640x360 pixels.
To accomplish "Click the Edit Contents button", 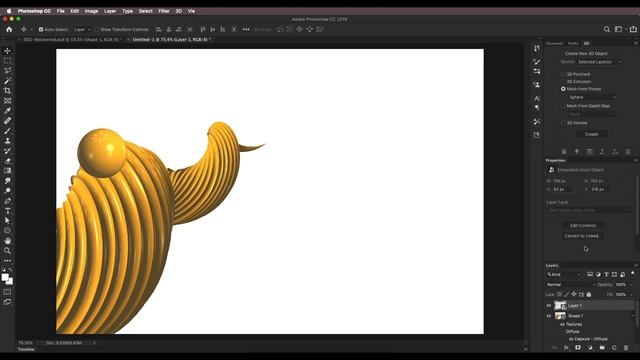I will coord(583,225).
